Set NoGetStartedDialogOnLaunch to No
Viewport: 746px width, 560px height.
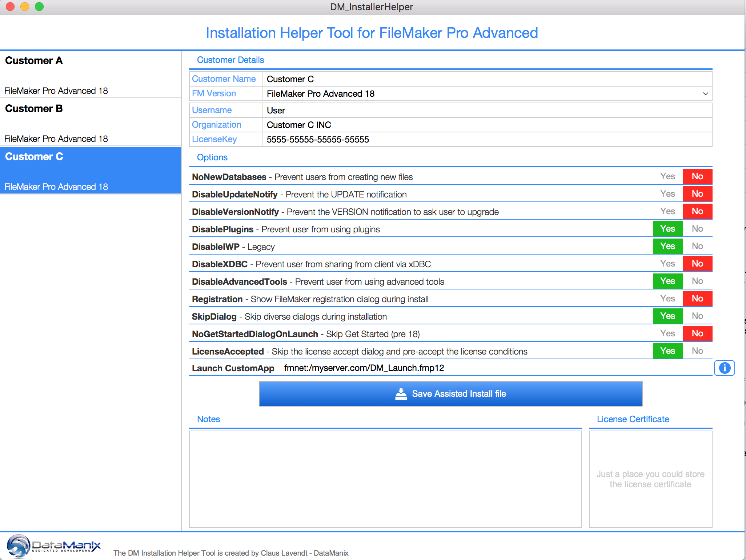pos(697,333)
